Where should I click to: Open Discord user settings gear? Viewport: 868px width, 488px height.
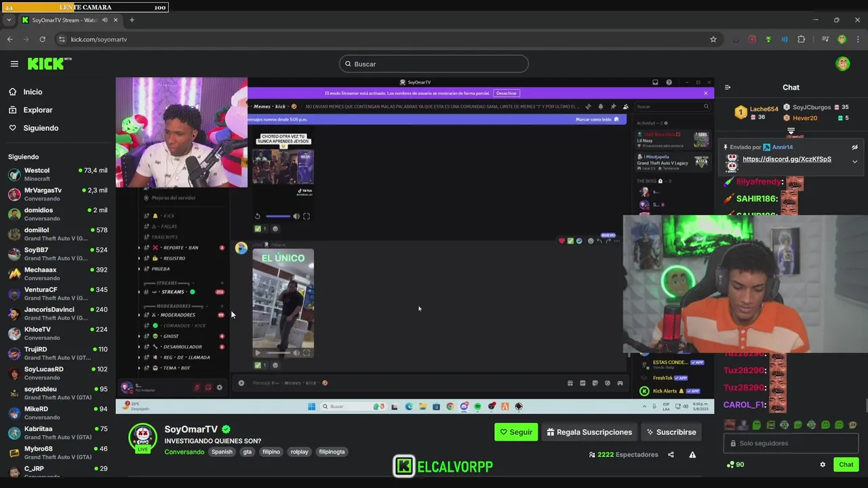[x=219, y=388]
